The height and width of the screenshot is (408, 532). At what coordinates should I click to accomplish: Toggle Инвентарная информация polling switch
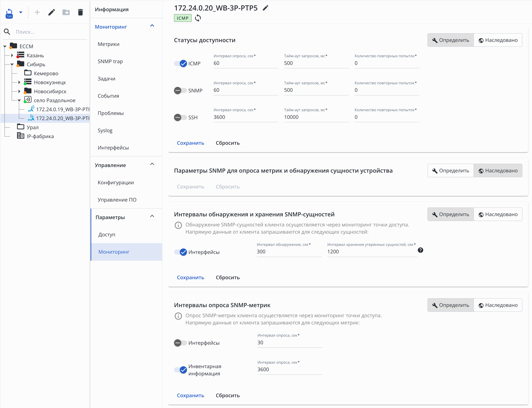[180, 370]
